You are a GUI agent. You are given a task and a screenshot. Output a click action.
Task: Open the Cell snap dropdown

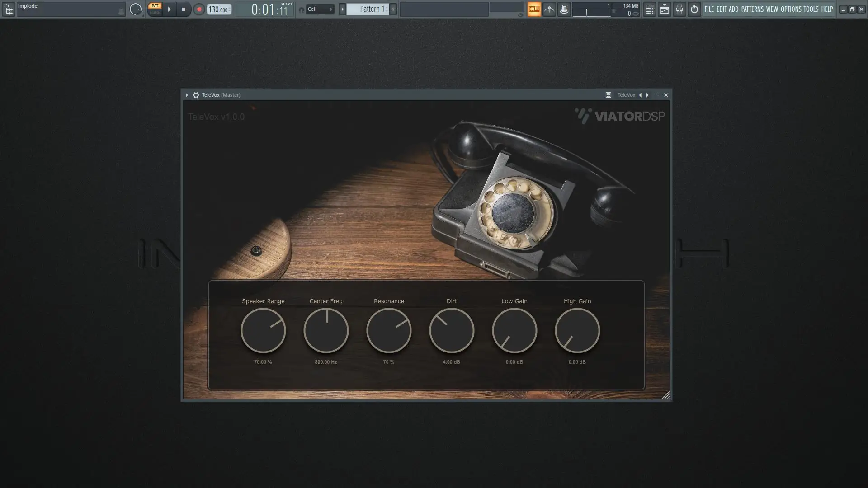pos(320,9)
